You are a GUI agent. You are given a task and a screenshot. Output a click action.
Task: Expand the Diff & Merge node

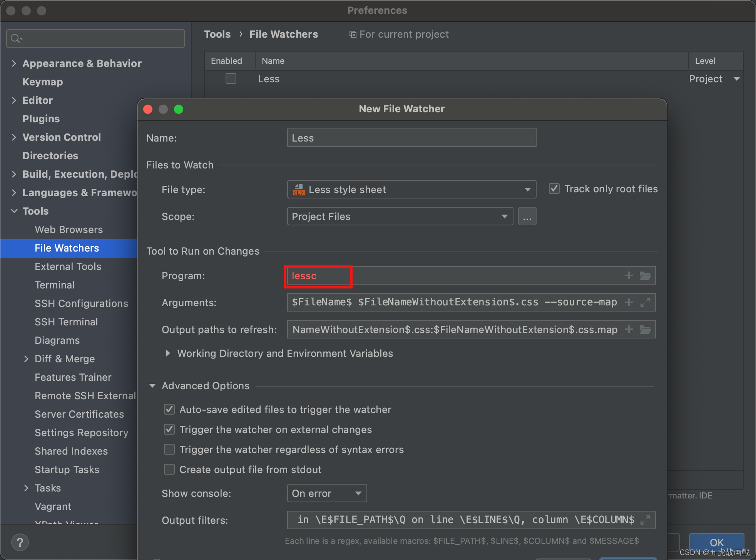pyautogui.click(x=26, y=359)
